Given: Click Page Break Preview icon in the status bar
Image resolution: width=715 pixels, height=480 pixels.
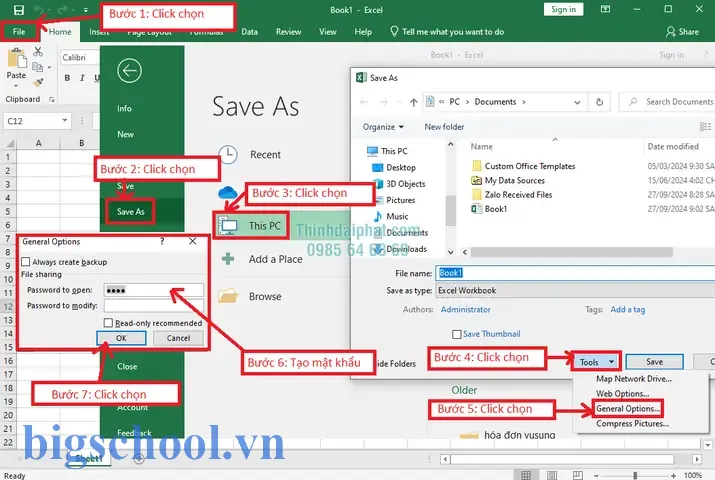Looking at the screenshot, I should (577, 475).
